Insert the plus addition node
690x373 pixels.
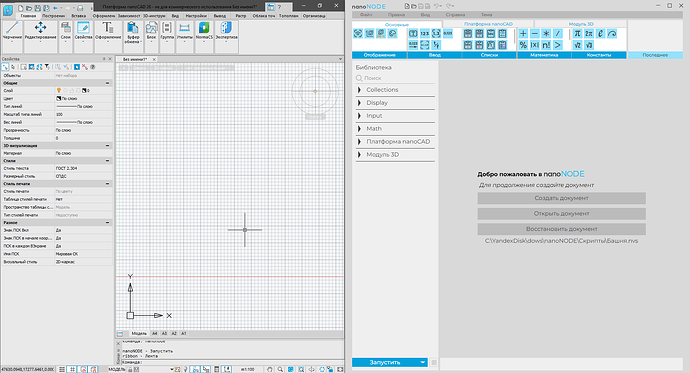point(523,33)
